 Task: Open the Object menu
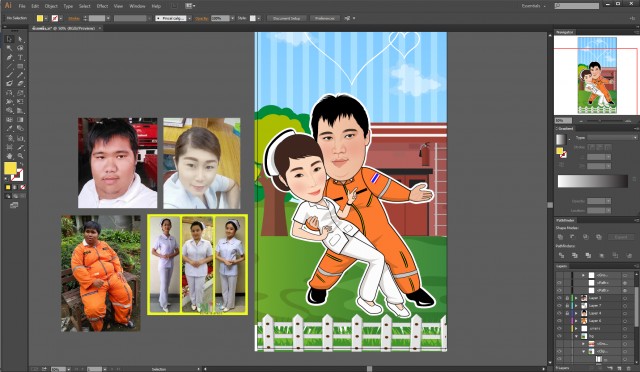51,6
